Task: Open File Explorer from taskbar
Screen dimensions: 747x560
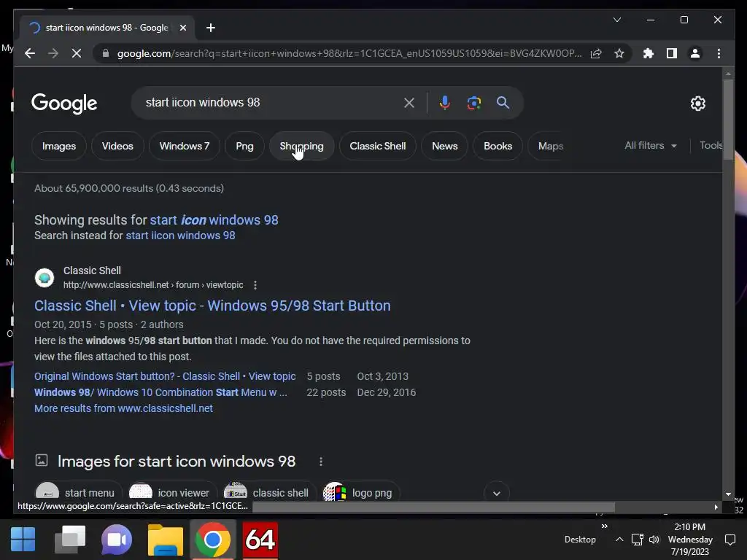Action: (166, 540)
